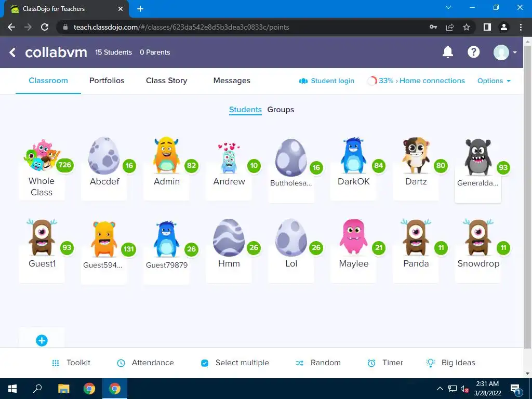Click Admin's 82 points badge
This screenshot has width=532, height=399.
(x=191, y=166)
